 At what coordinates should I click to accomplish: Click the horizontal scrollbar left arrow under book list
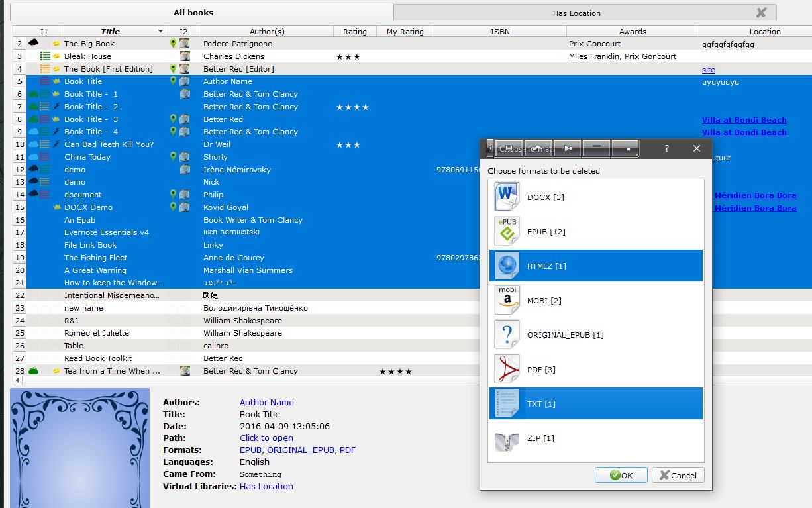tap(17, 381)
